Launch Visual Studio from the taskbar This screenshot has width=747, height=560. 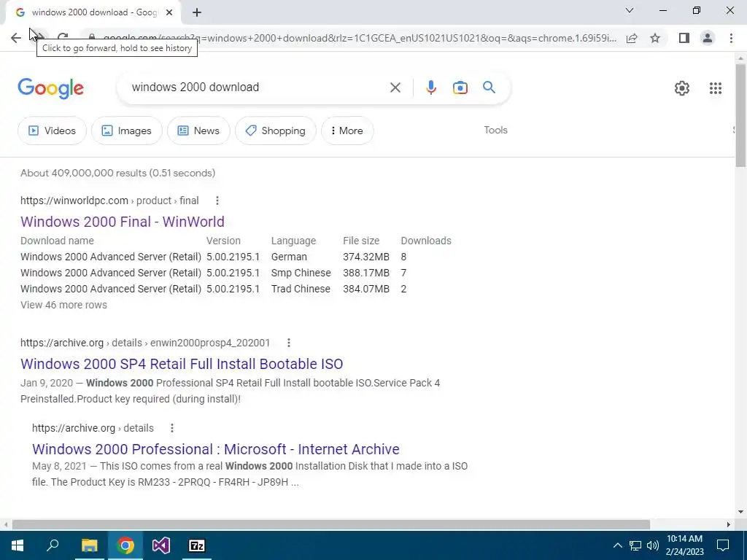[x=161, y=545]
